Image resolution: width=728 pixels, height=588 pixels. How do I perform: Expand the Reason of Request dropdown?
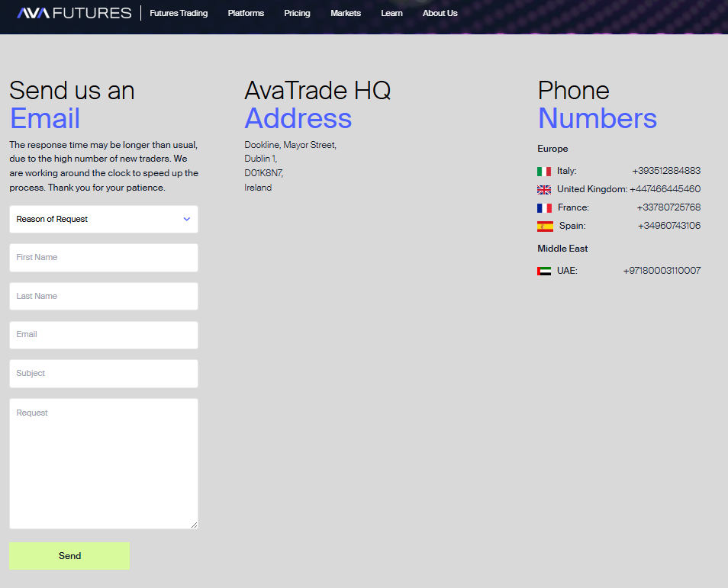[104, 219]
